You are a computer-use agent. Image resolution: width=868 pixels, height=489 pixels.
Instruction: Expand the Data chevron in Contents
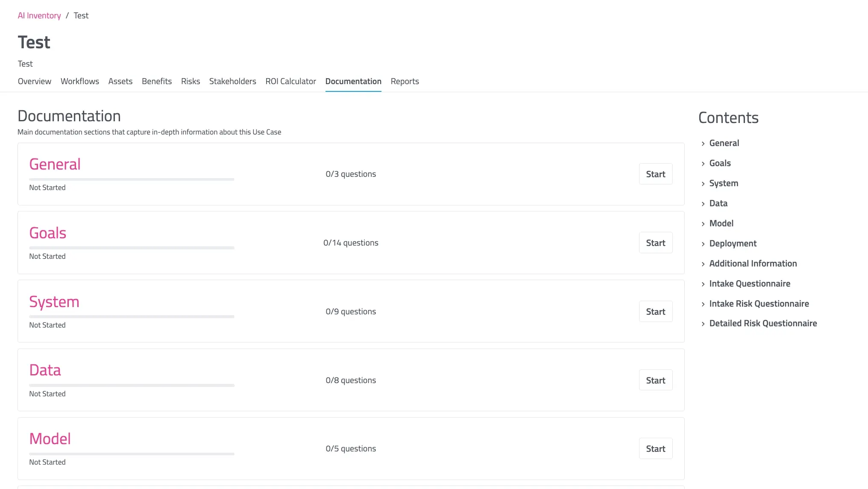[x=703, y=204]
